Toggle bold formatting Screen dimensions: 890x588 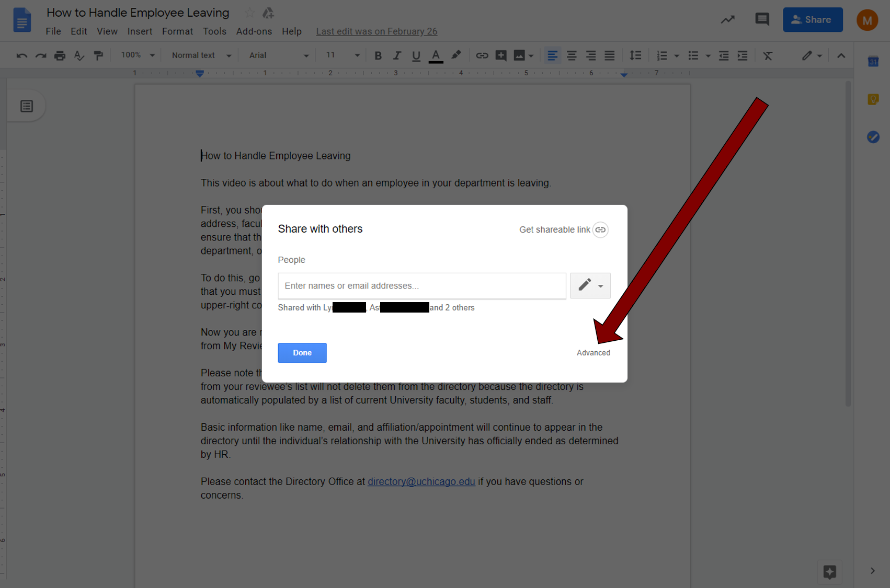click(378, 55)
